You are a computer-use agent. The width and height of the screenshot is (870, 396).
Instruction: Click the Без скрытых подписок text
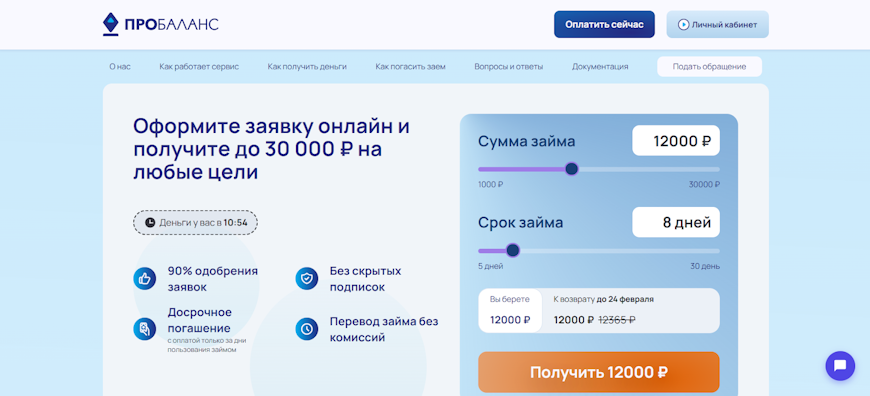[x=365, y=279]
